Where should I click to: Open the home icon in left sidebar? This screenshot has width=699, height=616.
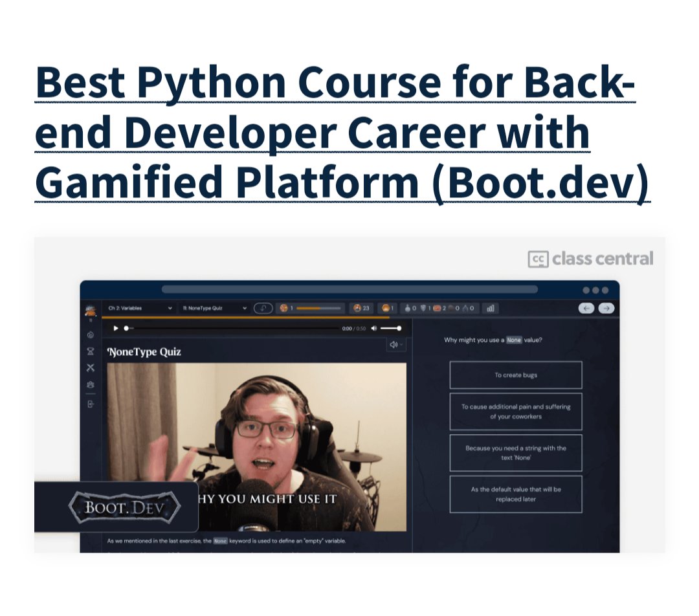[91, 335]
